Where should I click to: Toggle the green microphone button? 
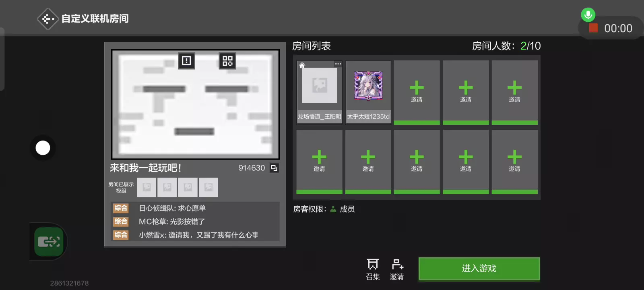pyautogui.click(x=588, y=15)
